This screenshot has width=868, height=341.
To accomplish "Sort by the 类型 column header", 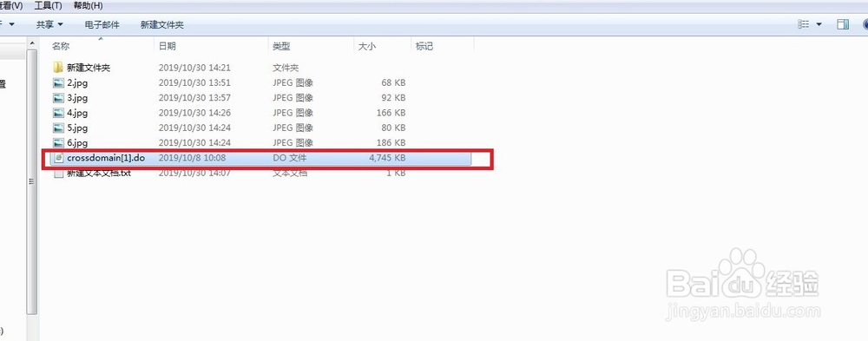I will (x=281, y=47).
